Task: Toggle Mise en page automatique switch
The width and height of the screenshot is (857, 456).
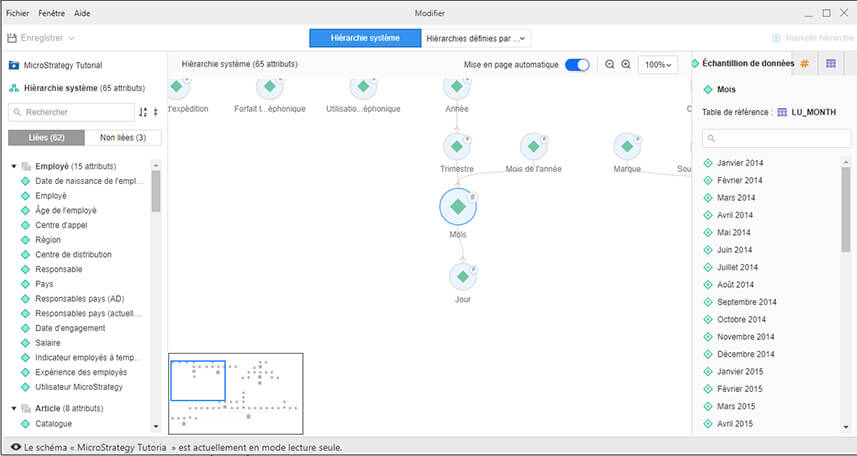Action: (x=577, y=64)
